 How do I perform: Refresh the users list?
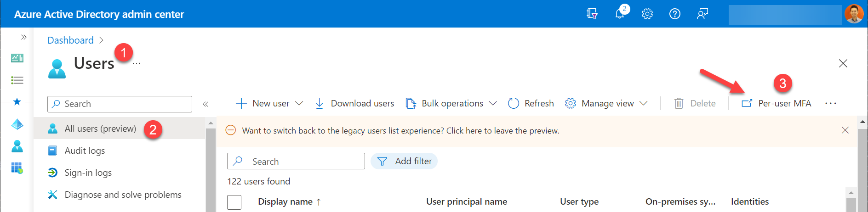tap(531, 103)
